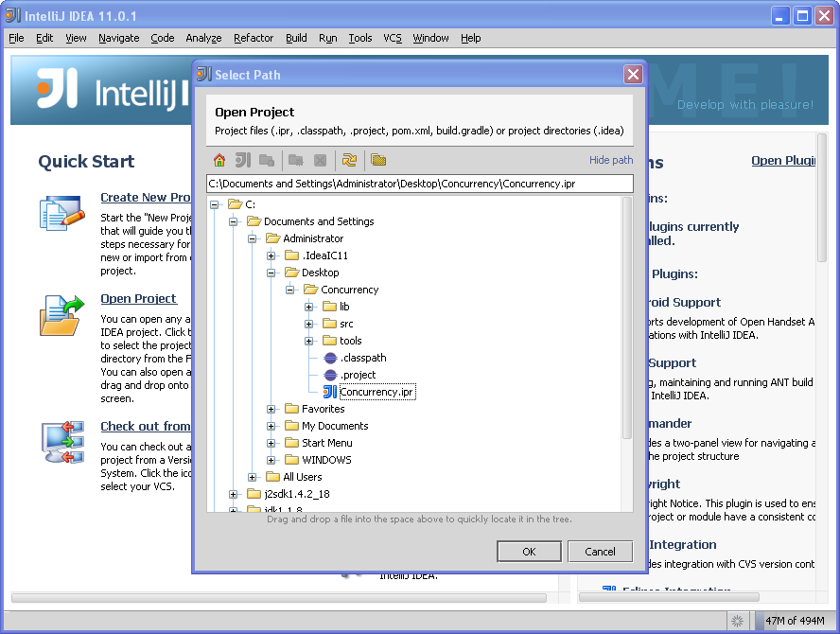Expand the tools folder node
The height and width of the screenshot is (634, 840).
[308, 341]
